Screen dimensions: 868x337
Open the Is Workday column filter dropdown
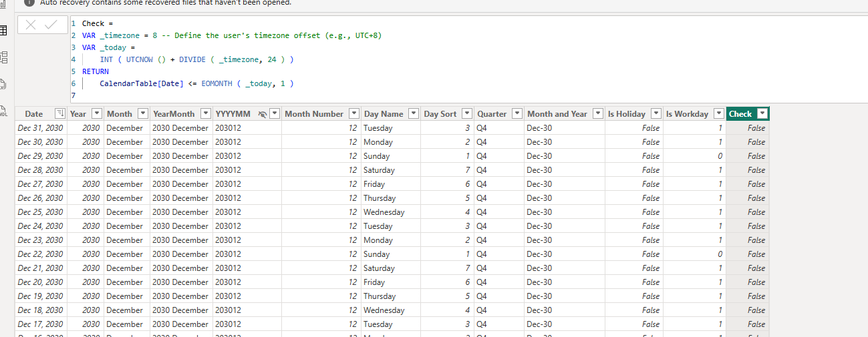[x=719, y=114]
